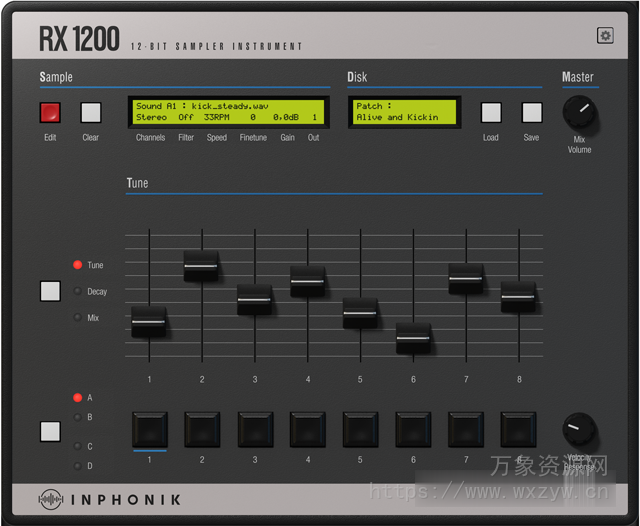Viewport: 640px width, 526px height.
Task: Click the 'kick_steady.wav' sound name
Action: click(230, 107)
